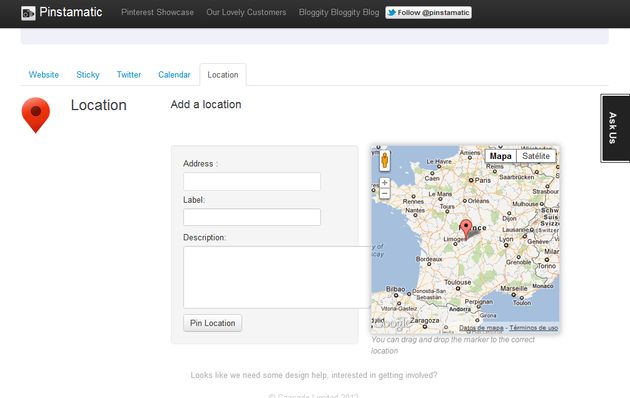Click the drag and drop marker hint text
Viewport: 630px width, 398px height.
[x=453, y=345]
